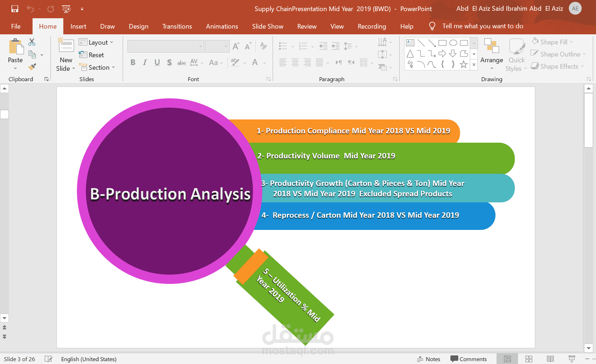Open Character Spacing options

click(196, 63)
